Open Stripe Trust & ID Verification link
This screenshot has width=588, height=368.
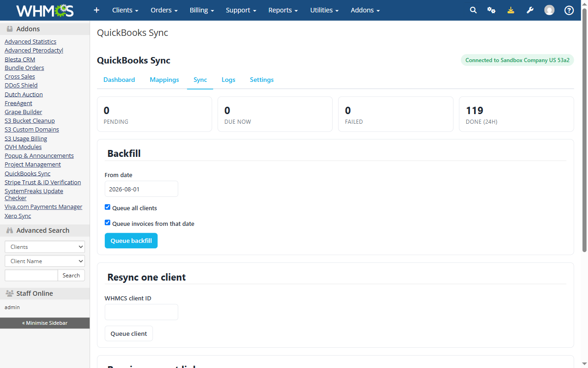[43, 182]
